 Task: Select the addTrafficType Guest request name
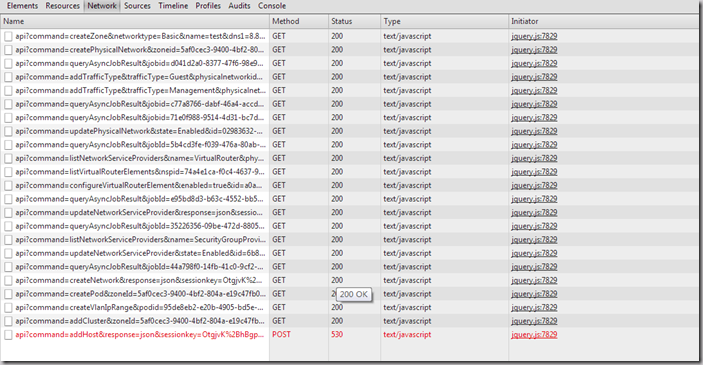click(x=140, y=77)
